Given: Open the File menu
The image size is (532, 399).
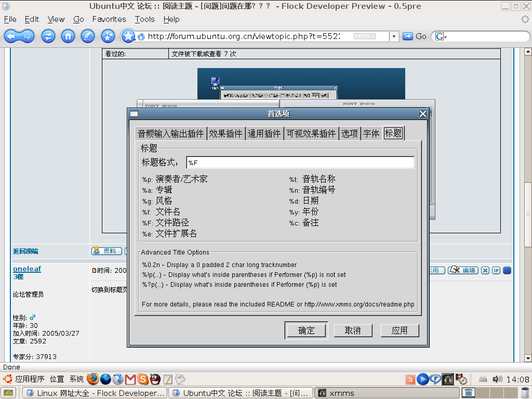Looking at the screenshot, I should coord(10,19).
